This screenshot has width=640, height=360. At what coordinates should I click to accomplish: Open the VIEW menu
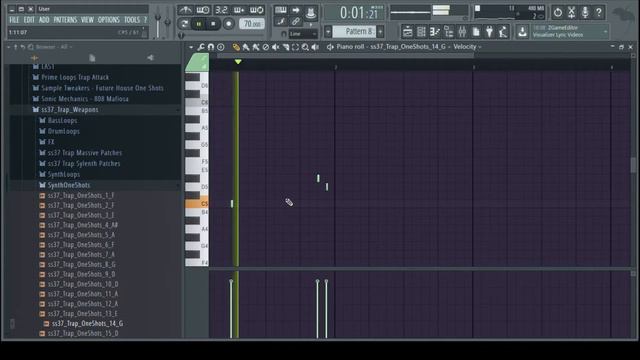click(x=87, y=20)
